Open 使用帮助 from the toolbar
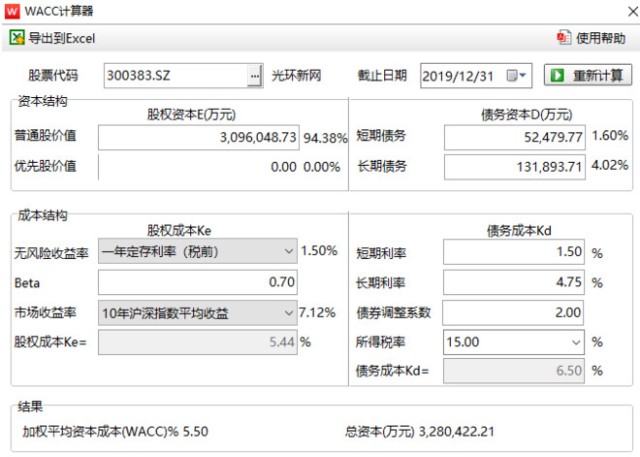This screenshot has width=640, height=457. 591,38
